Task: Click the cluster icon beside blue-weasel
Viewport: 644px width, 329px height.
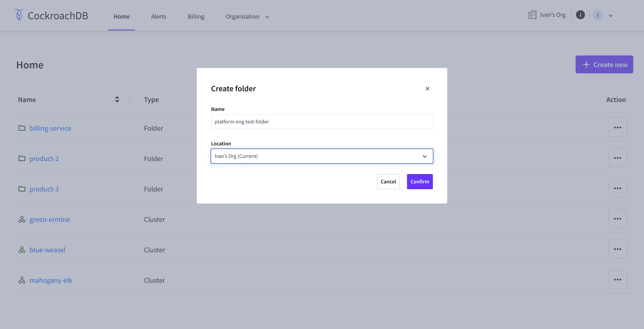Action: [x=22, y=250]
